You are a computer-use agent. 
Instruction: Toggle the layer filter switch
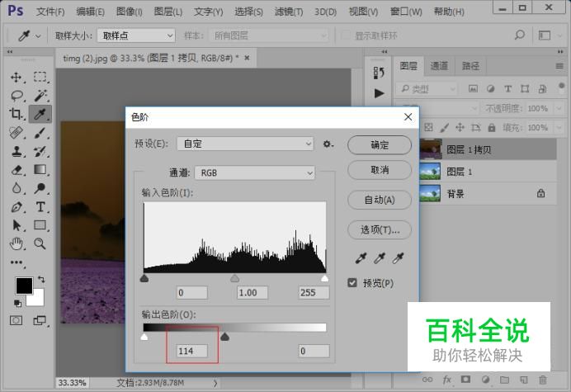[x=562, y=87]
